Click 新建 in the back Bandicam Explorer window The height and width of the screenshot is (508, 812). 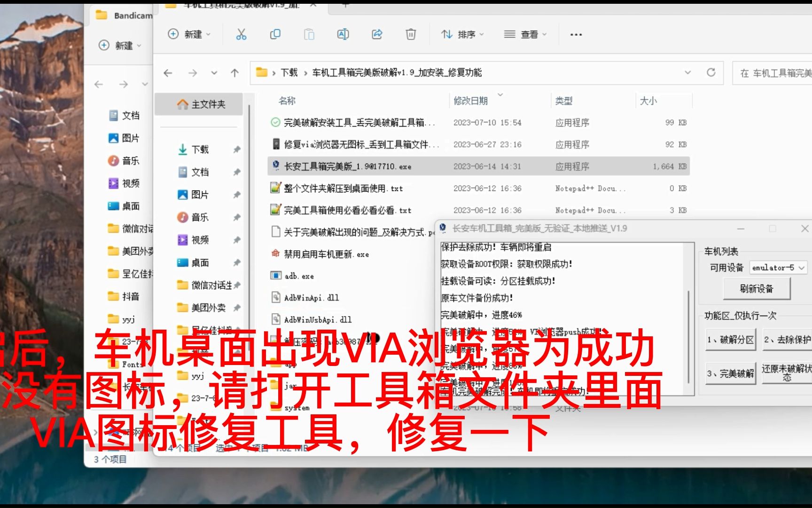pyautogui.click(x=120, y=46)
